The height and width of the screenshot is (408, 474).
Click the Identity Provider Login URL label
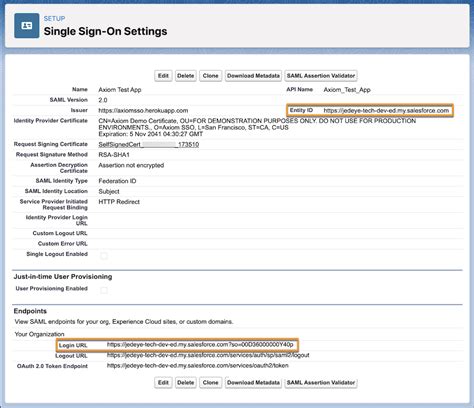(x=57, y=220)
